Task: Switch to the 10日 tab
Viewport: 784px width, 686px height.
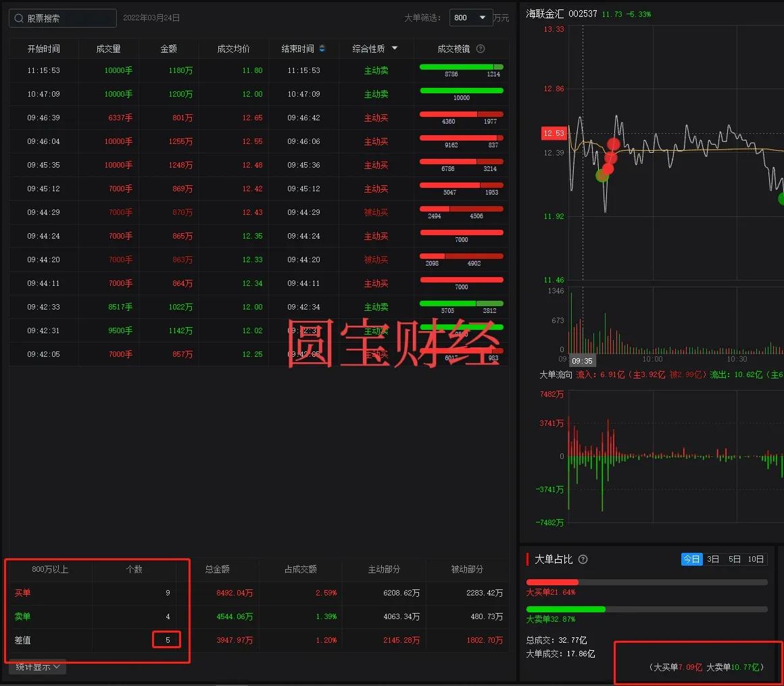Action: (755, 559)
